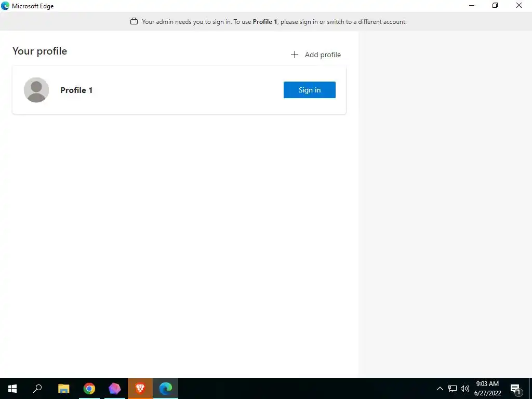This screenshot has height=399, width=532.
Task: Open network status tray icon
Action: (x=453, y=389)
